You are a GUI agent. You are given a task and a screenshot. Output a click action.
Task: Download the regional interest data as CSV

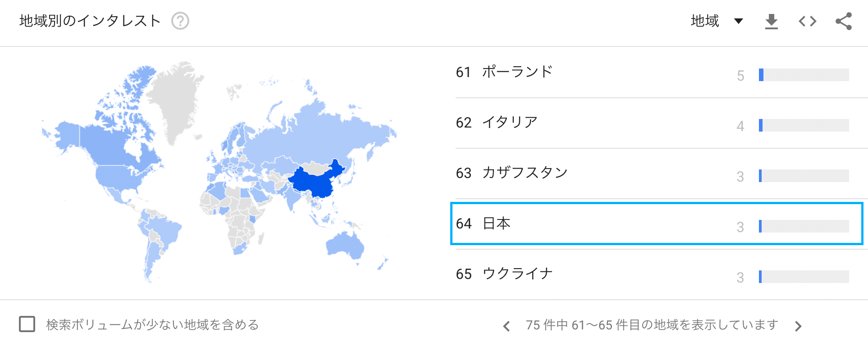772,21
